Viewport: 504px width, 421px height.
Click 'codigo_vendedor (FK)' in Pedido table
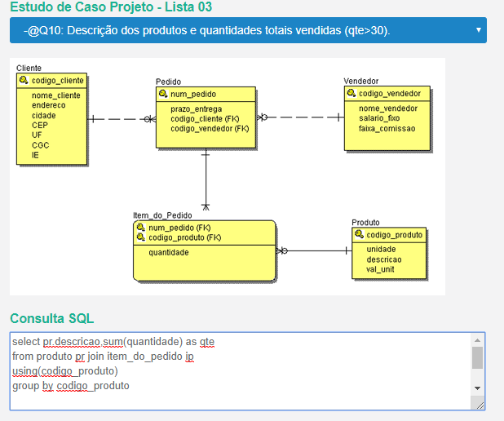point(210,128)
